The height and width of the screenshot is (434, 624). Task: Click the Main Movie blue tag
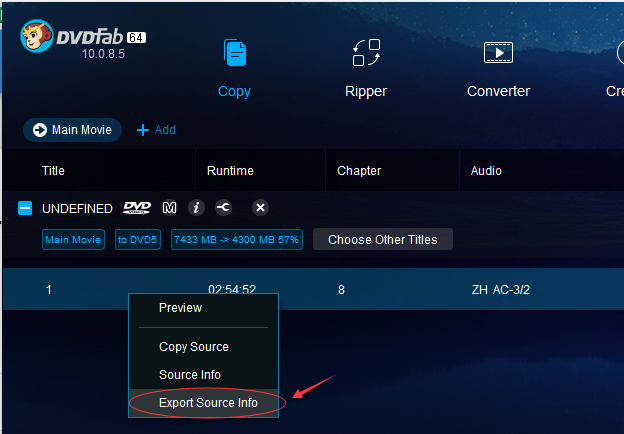(73, 239)
